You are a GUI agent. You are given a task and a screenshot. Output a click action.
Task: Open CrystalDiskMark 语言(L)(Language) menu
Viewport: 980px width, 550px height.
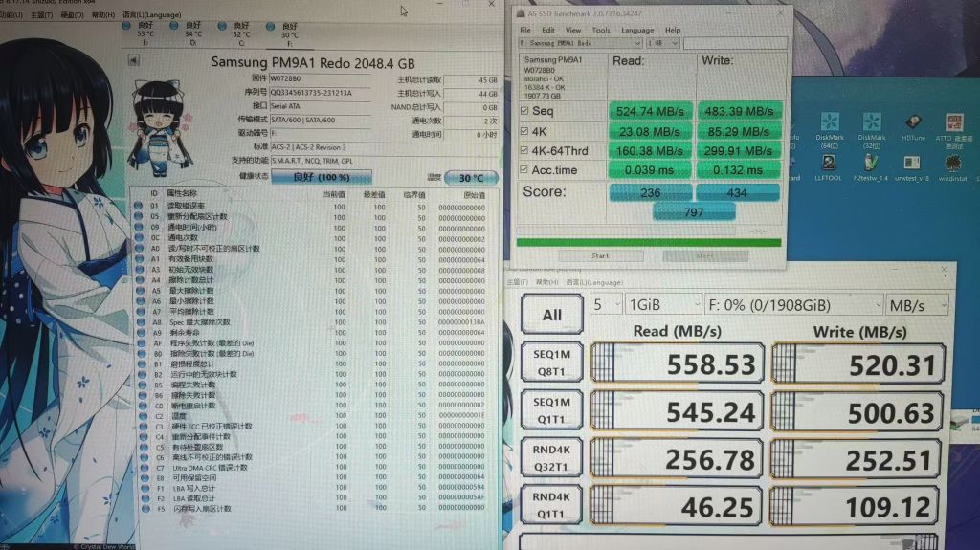[593, 282]
